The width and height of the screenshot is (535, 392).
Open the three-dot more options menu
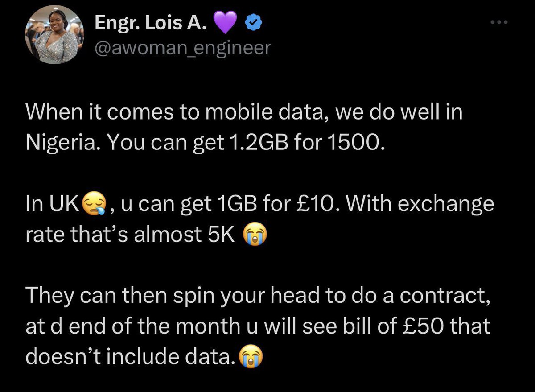pos(499,22)
